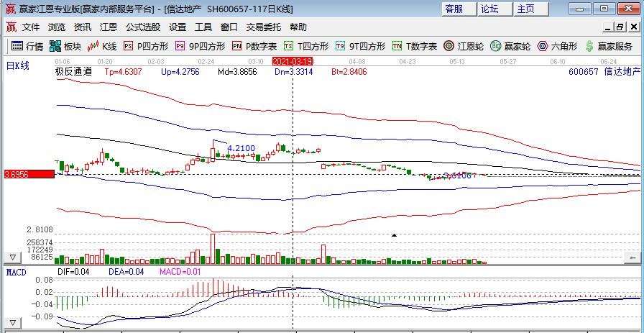Open the T四方形 tool icon
This screenshot has height=333, width=644.
pos(306,47)
